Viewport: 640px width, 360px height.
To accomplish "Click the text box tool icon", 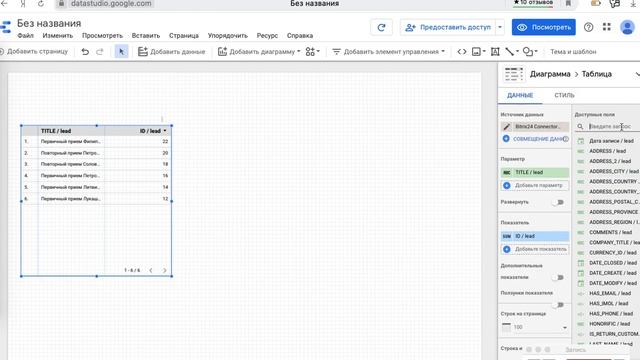I will click(x=495, y=52).
